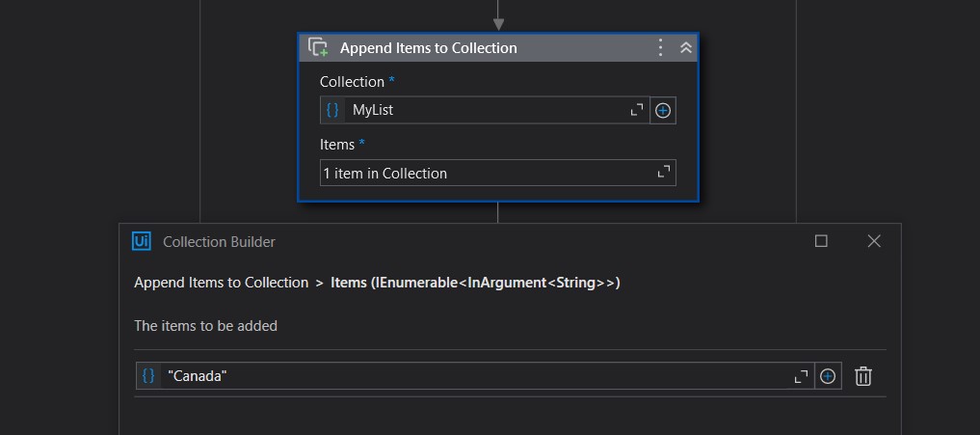Select the Append Items to Collection title bar
This screenshot has height=435, width=980.
498,47
